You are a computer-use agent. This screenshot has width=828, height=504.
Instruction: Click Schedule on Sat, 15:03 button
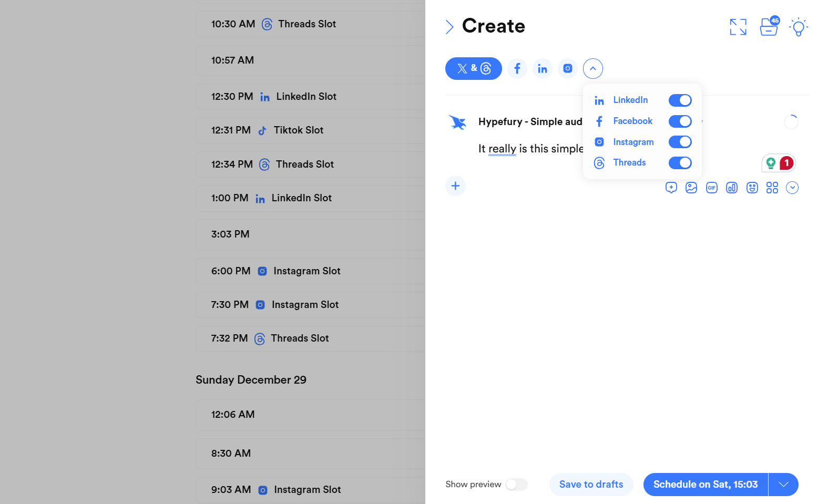[x=706, y=485]
